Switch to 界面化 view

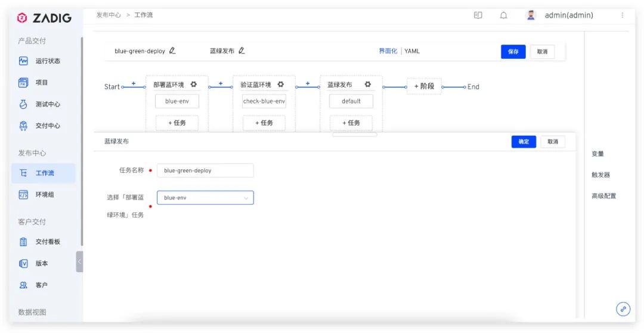(388, 51)
